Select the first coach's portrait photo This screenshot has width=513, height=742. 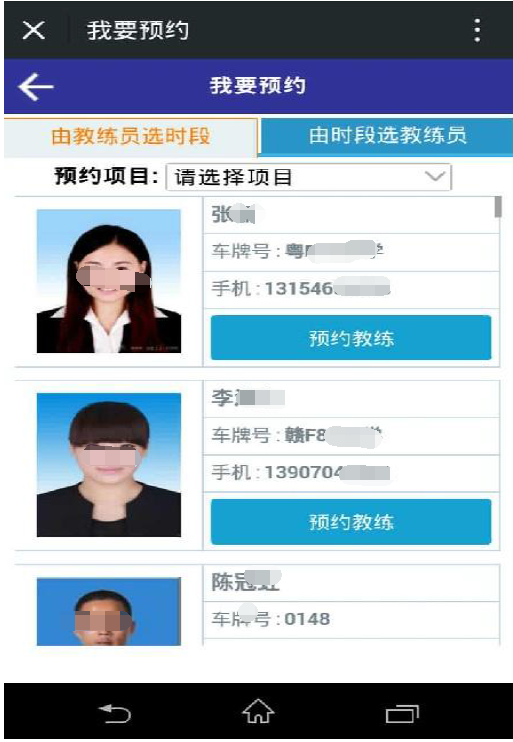pyautogui.click(x=109, y=282)
